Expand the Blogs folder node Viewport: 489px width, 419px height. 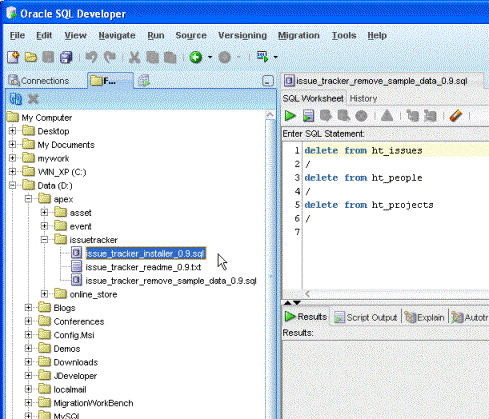click(x=28, y=308)
